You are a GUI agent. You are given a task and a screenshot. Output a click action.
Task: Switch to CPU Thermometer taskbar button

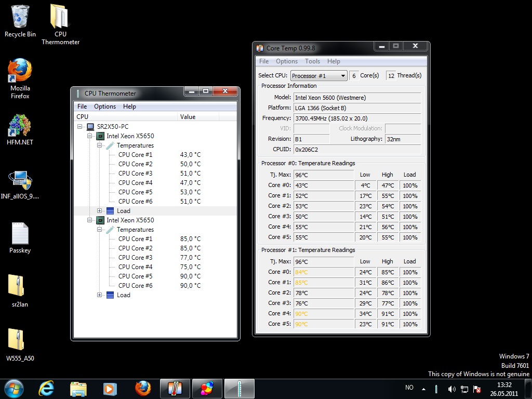coord(239,389)
